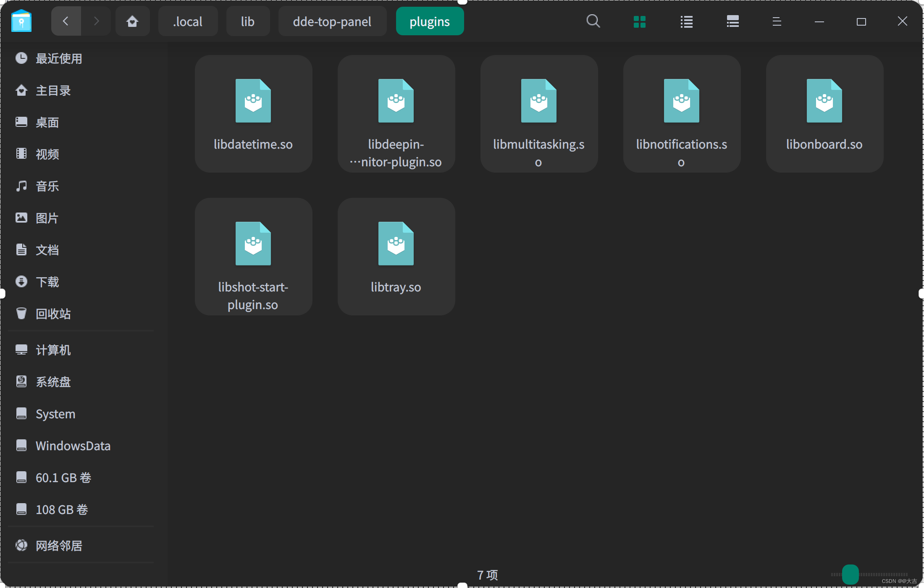This screenshot has height=588, width=924.
Task: Open the Trash (回收站) in sidebar
Action: pyautogui.click(x=53, y=314)
